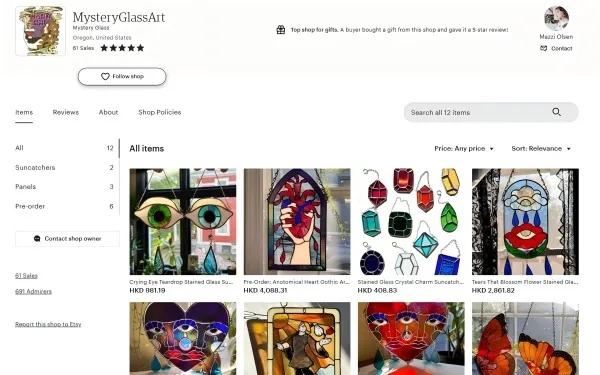Select the Pre-order category
This screenshot has height=375, width=600.
click(64, 206)
